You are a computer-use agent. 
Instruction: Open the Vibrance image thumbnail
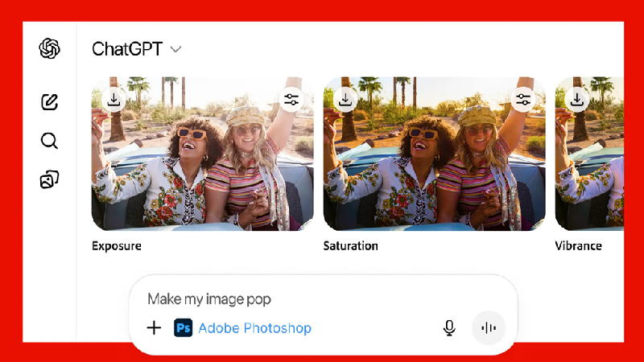coord(589,154)
